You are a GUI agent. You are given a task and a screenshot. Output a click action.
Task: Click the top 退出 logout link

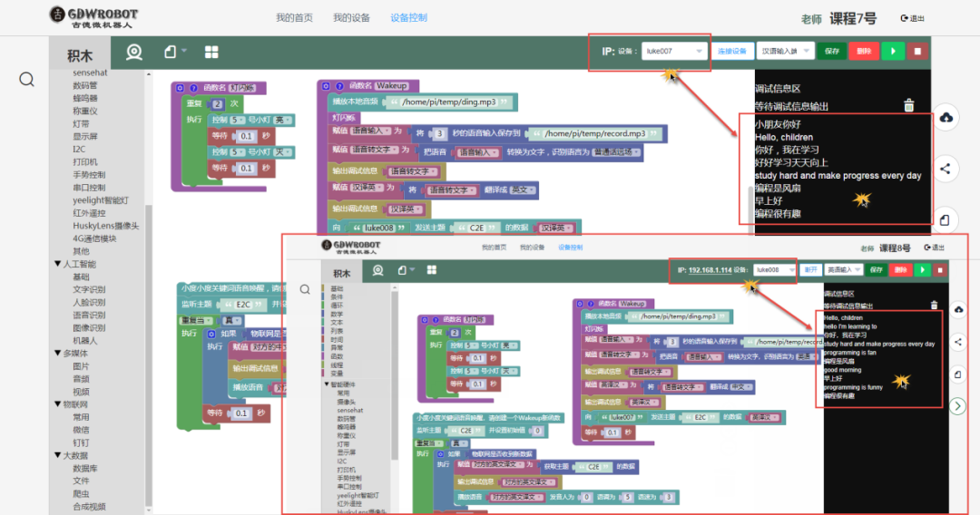913,18
